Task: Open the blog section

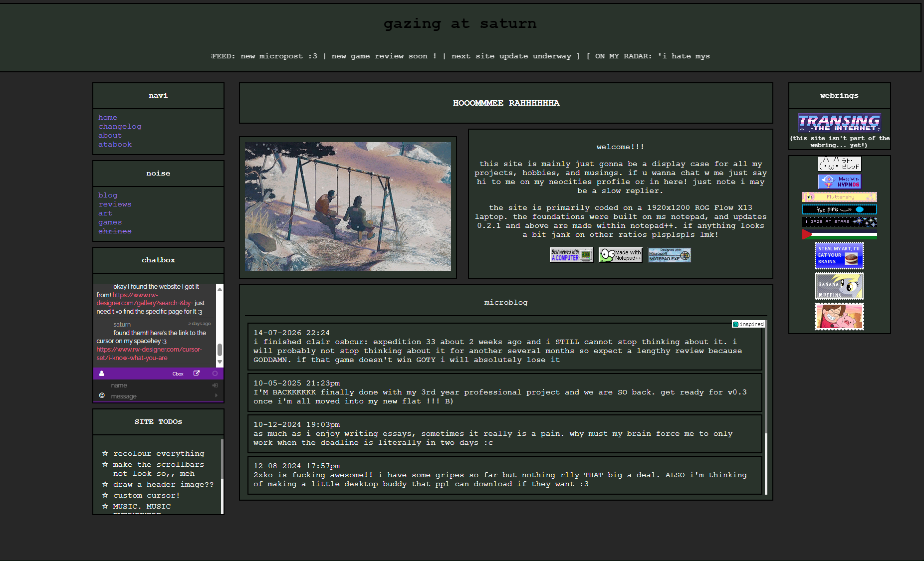Action: coord(108,195)
